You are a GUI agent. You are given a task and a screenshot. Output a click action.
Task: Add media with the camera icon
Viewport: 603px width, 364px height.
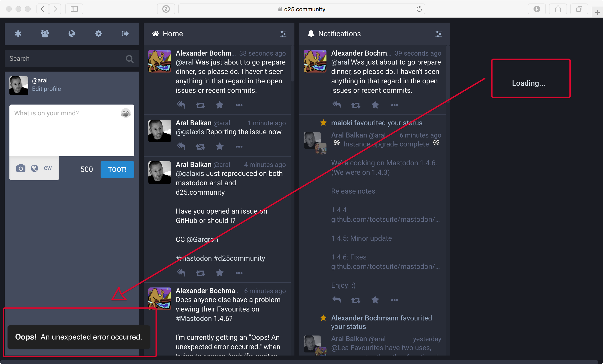pos(21,168)
